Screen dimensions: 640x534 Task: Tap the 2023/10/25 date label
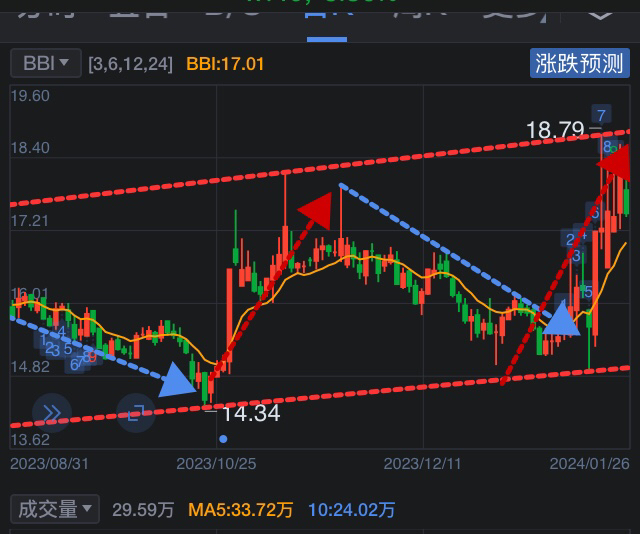click(x=216, y=464)
